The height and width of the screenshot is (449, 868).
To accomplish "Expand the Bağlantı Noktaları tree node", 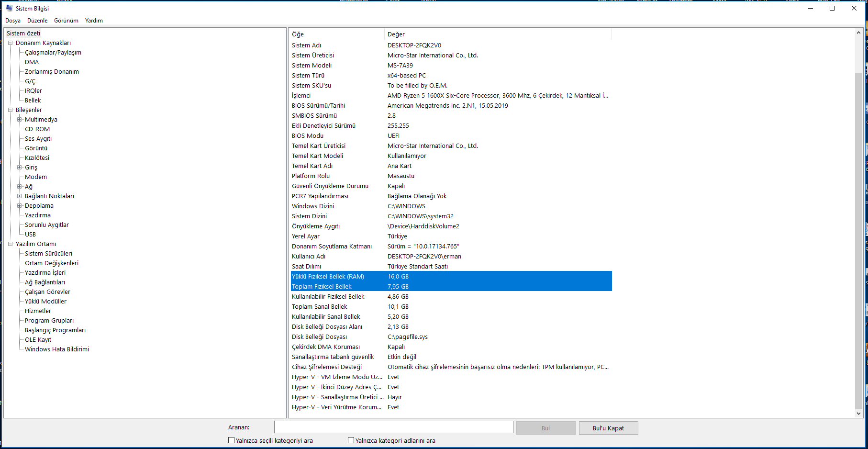I will [20, 196].
